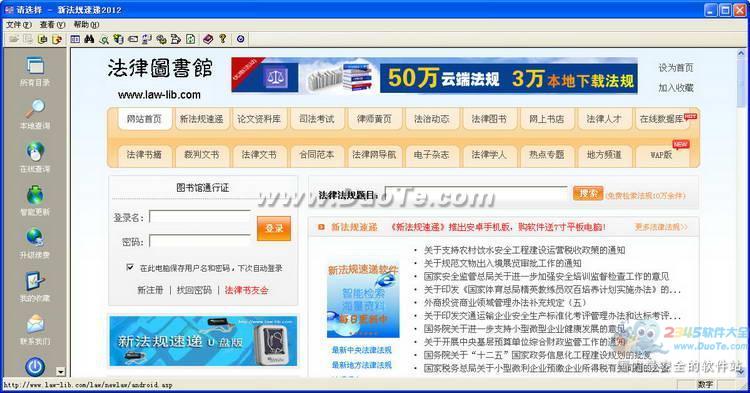The width and height of the screenshot is (750, 393).
Task: Select the 律师黄页 tab
Action: pos(374,119)
